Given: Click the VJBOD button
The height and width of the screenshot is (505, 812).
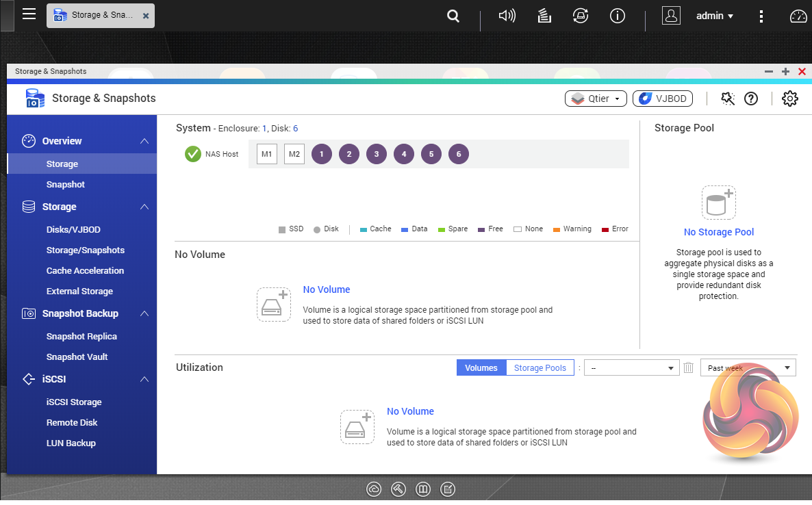Looking at the screenshot, I should tap(662, 99).
